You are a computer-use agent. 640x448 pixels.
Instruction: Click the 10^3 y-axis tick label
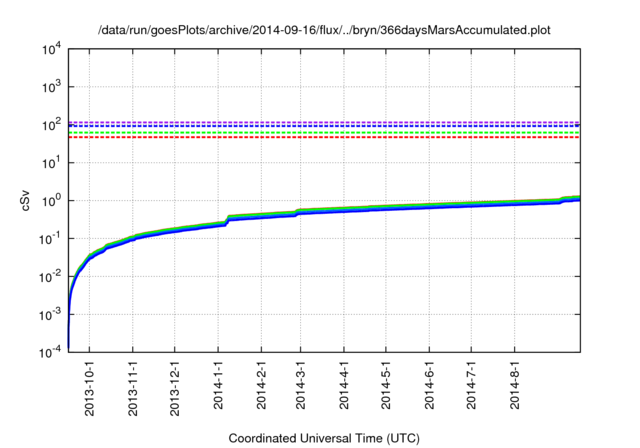(x=51, y=87)
